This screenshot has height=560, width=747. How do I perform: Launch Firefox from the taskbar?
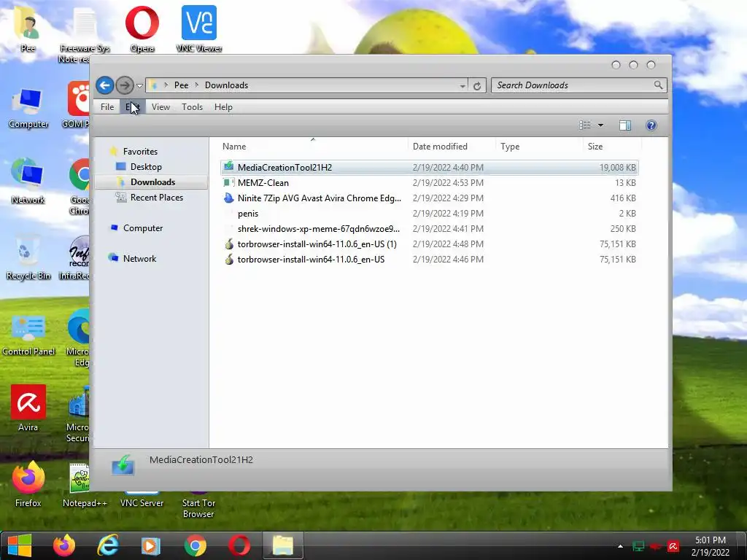pyautogui.click(x=64, y=545)
